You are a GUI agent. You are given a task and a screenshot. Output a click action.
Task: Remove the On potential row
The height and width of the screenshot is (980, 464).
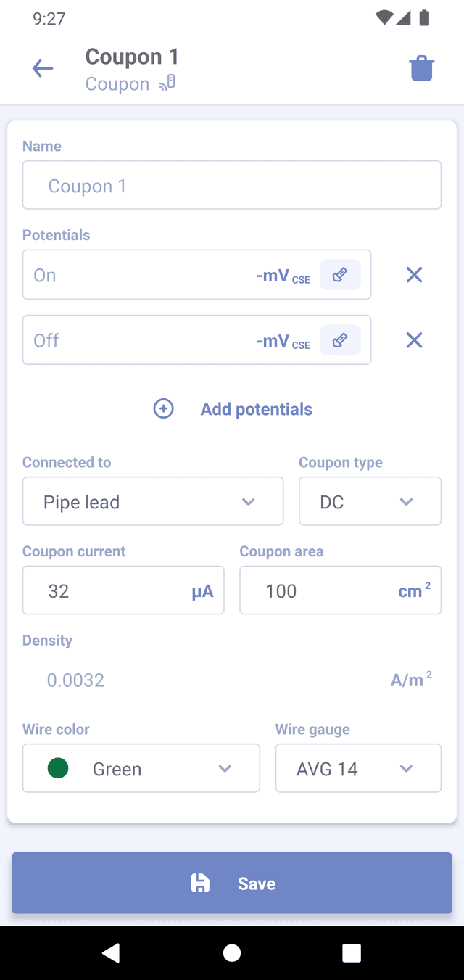coord(414,275)
